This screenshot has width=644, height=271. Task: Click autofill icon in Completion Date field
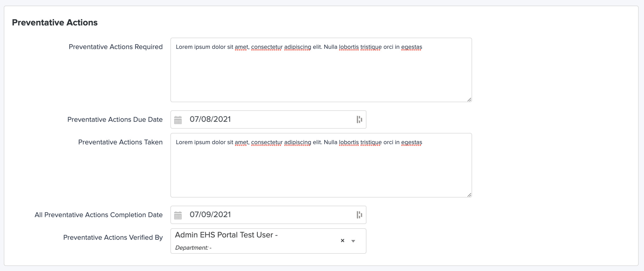coord(359,215)
